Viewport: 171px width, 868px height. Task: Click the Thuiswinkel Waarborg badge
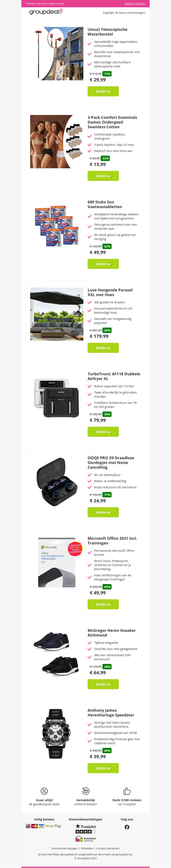point(85,839)
